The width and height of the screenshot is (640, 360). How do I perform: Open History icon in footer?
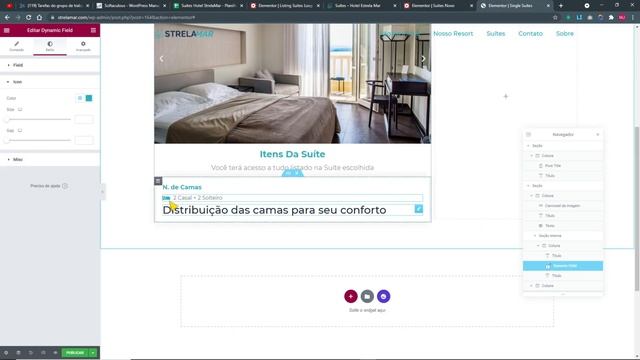tap(31, 353)
